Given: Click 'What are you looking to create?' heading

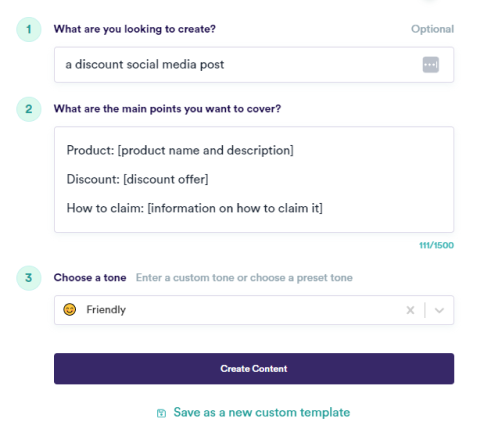Looking at the screenshot, I should (x=135, y=29).
